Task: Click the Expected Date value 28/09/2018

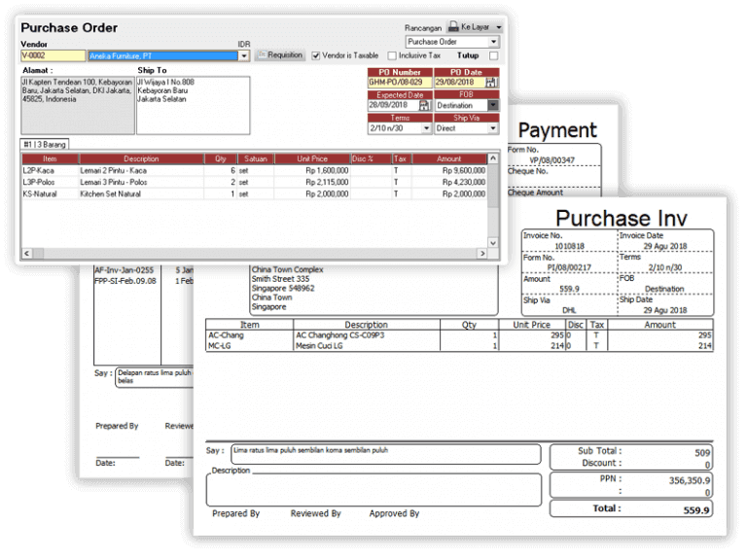Action: [388, 105]
